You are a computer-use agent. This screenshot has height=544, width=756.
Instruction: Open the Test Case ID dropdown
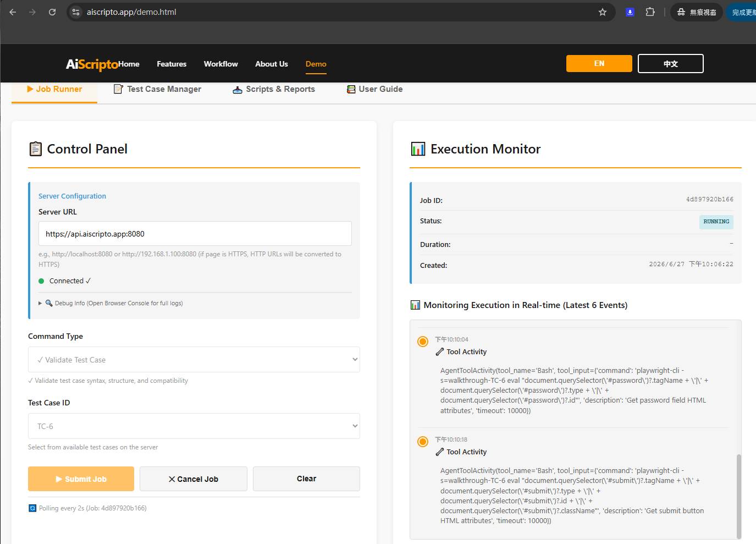tap(194, 426)
